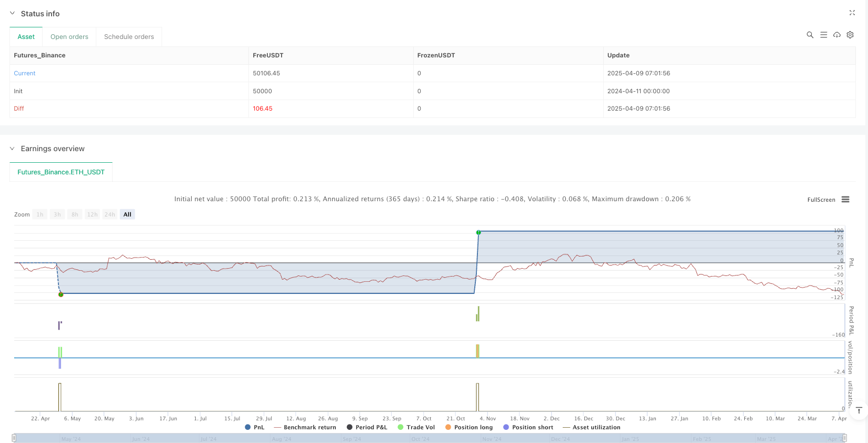Toggle the PnL series in legend
The image size is (868, 443).
pyautogui.click(x=255, y=427)
